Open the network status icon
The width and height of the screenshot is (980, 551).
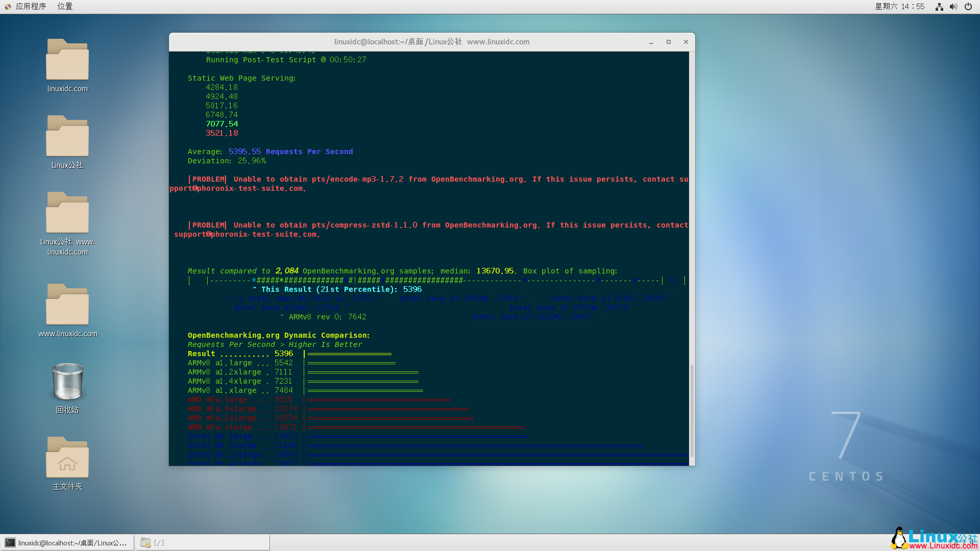939,7
